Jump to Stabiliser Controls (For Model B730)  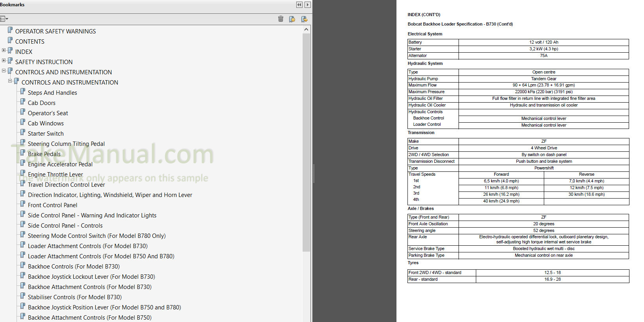click(75, 297)
